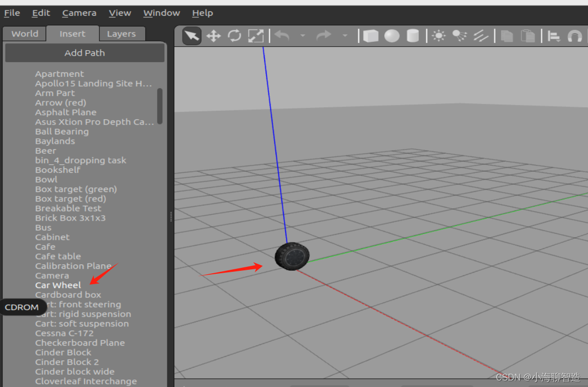Select Ball Bearing model
The height and width of the screenshot is (387, 588).
[62, 131]
